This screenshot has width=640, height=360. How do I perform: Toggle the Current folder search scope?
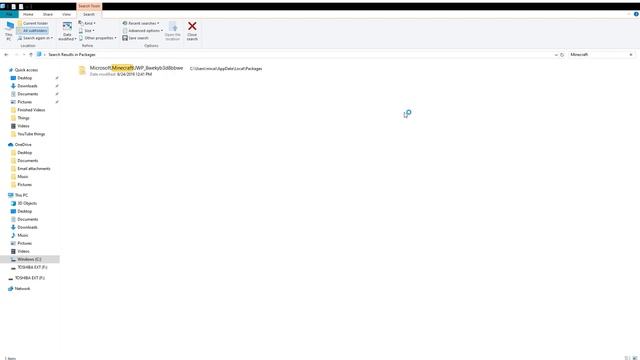33,23
